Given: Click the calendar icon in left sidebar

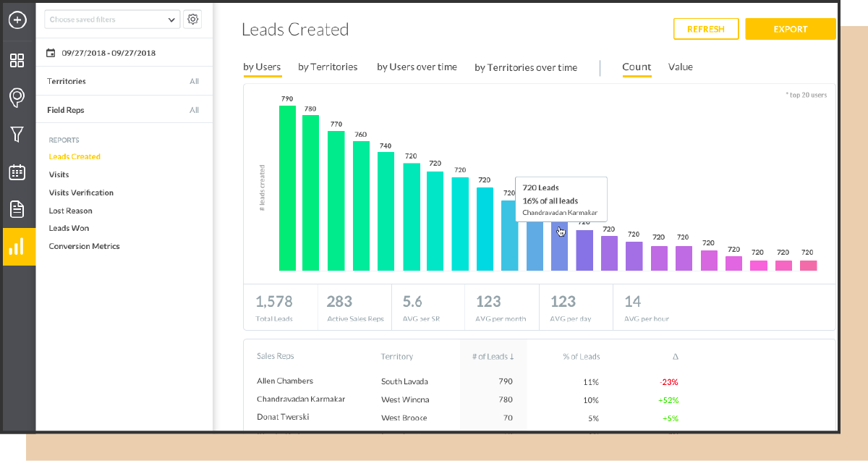Looking at the screenshot, I should point(17,172).
